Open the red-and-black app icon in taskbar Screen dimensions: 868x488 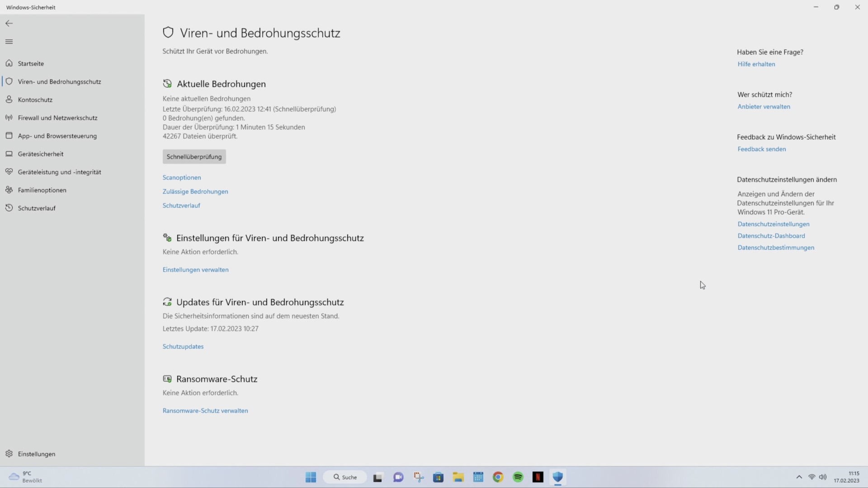coord(538,477)
